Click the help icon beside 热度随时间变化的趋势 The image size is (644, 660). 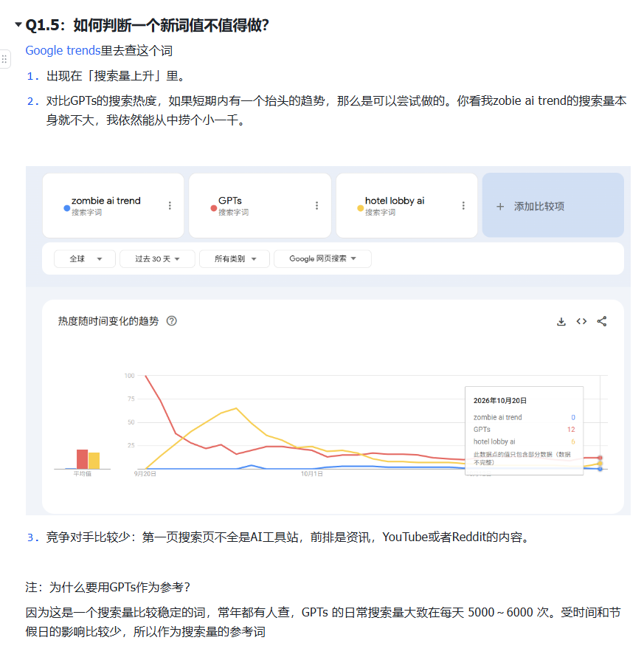coord(172,321)
